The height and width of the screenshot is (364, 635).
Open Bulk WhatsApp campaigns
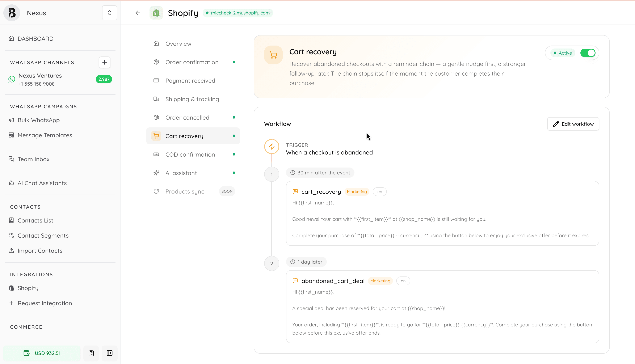(x=38, y=120)
